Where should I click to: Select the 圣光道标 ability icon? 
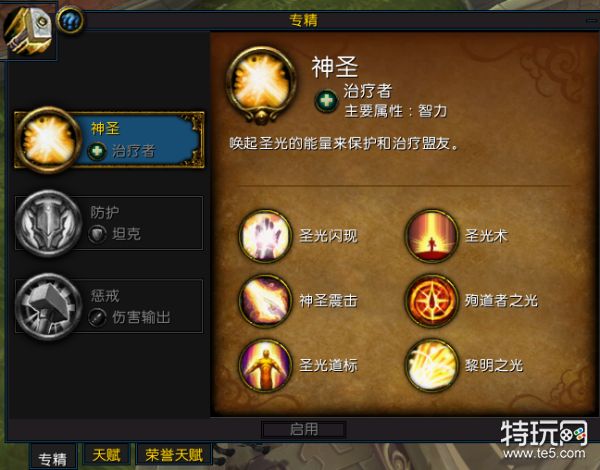tap(265, 366)
